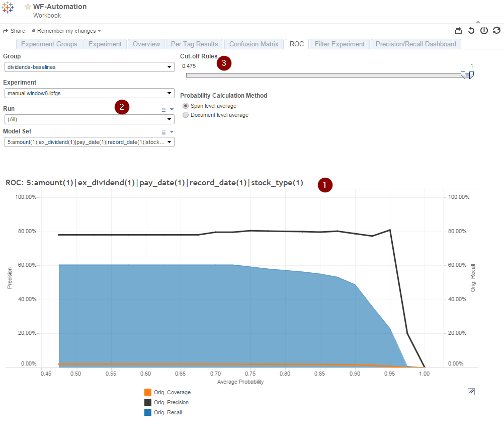
Task: Expand the Group dropdown dividends-baselines
Action: pyautogui.click(x=90, y=67)
